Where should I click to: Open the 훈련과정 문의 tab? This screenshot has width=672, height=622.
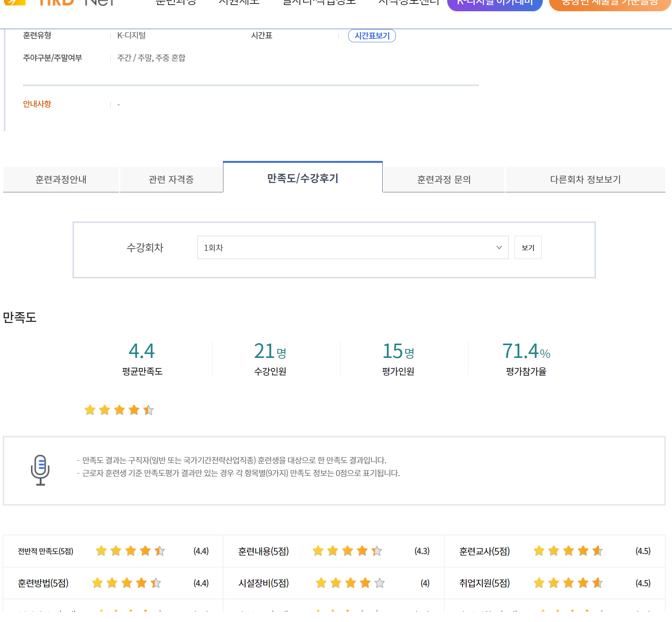(x=444, y=180)
